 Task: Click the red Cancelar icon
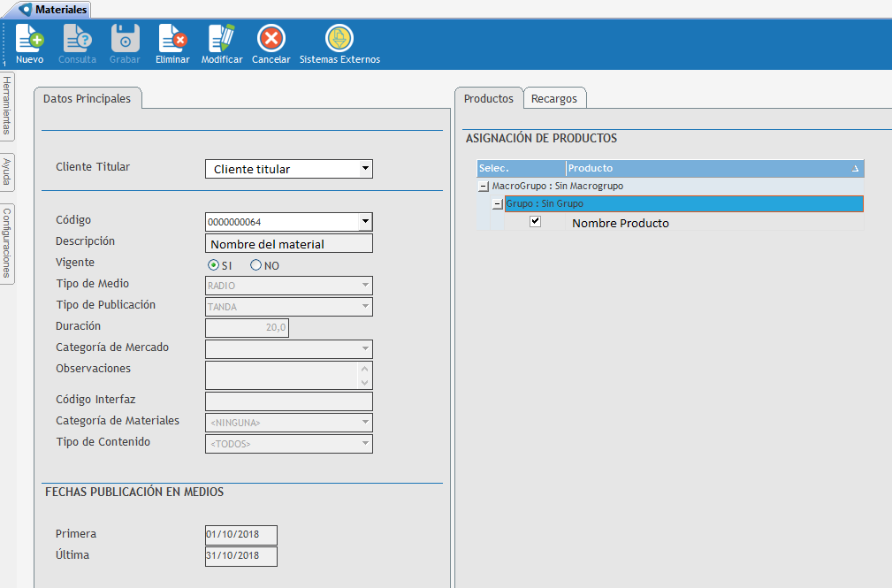click(271, 39)
